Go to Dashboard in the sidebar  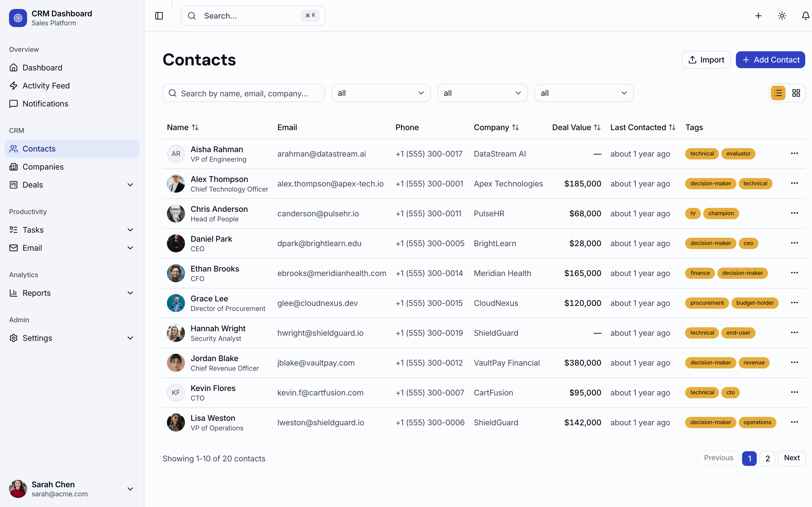pyautogui.click(x=42, y=67)
